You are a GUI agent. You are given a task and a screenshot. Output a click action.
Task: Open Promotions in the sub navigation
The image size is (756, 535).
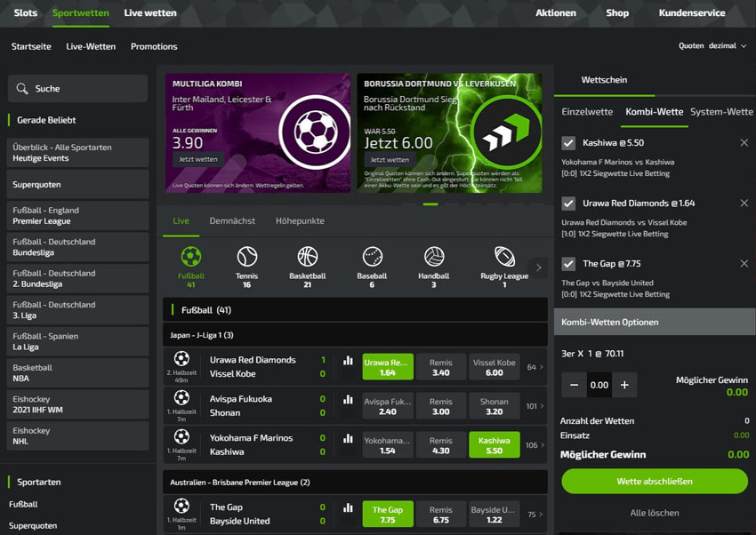pyautogui.click(x=154, y=47)
